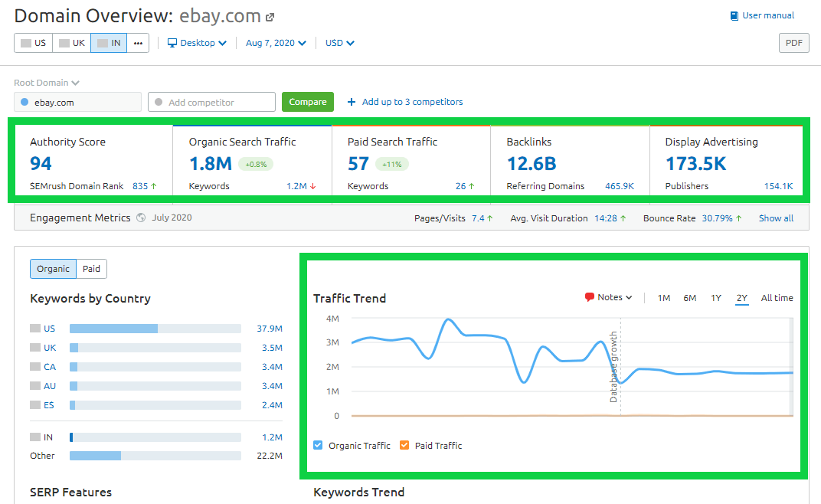Open the Notes dropdown in Traffic Trend

click(x=608, y=297)
